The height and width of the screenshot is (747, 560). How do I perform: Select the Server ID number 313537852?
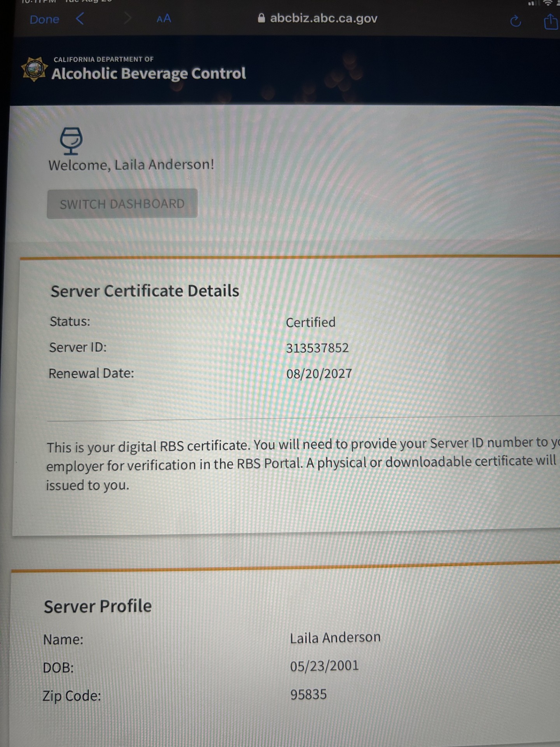click(317, 348)
